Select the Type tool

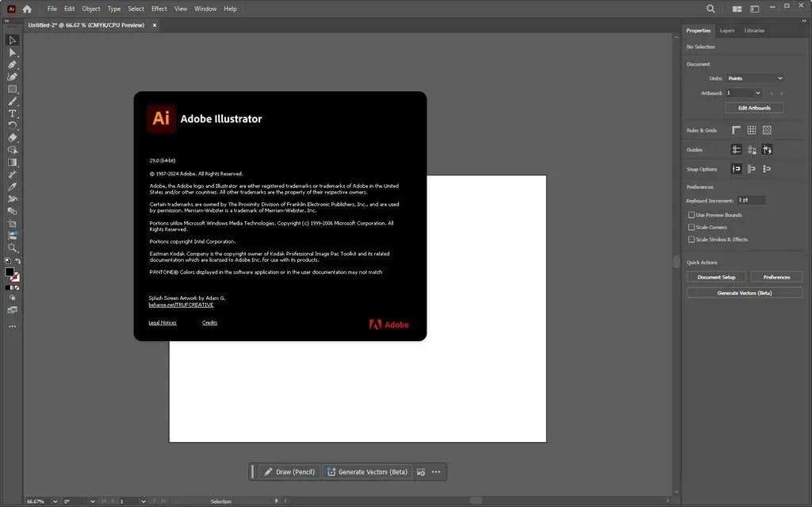(x=13, y=113)
